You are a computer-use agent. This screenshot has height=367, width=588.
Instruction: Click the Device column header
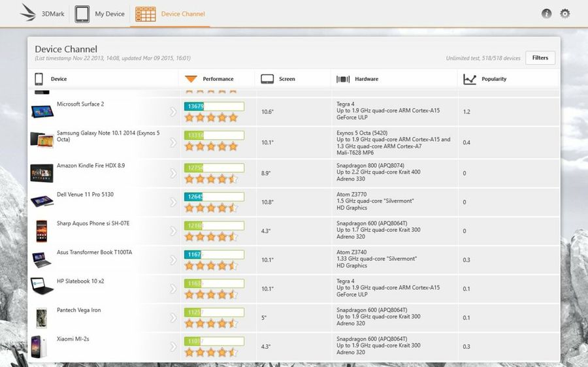point(59,79)
